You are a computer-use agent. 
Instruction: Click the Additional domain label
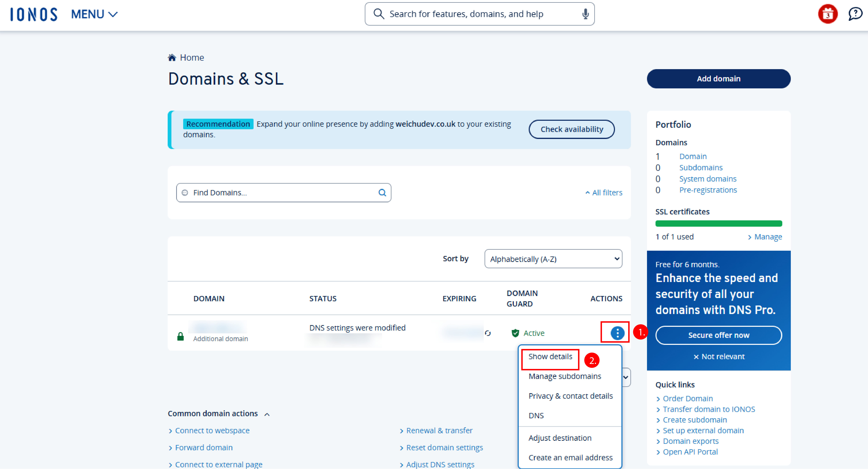click(x=220, y=339)
